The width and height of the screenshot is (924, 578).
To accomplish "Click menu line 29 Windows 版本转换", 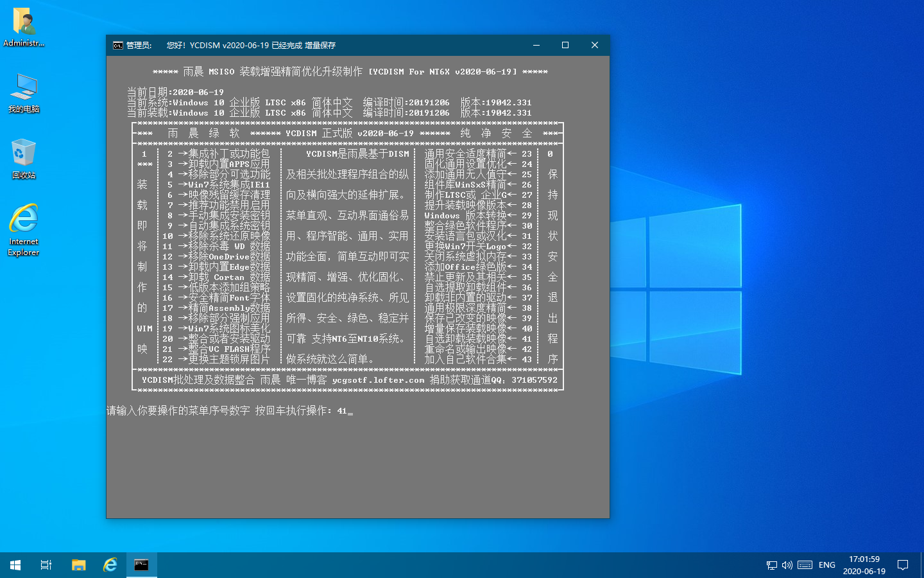I will click(478, 216).
